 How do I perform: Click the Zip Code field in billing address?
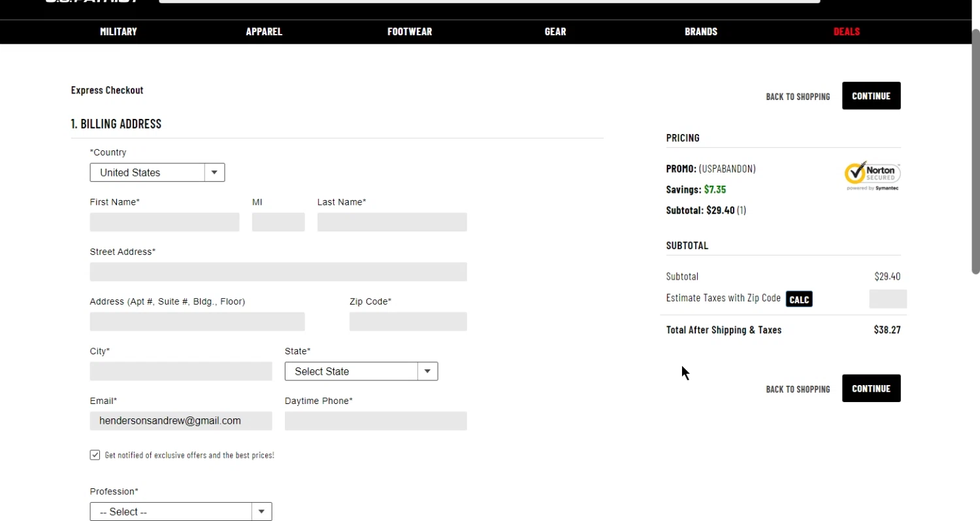pyautogui.click(x=408, y=322)
